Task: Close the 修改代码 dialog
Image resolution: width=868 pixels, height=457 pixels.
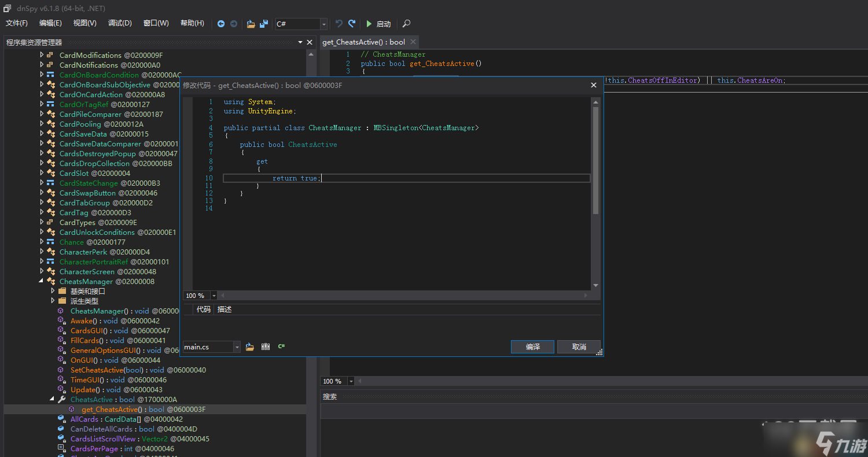Action: point(593,85)
